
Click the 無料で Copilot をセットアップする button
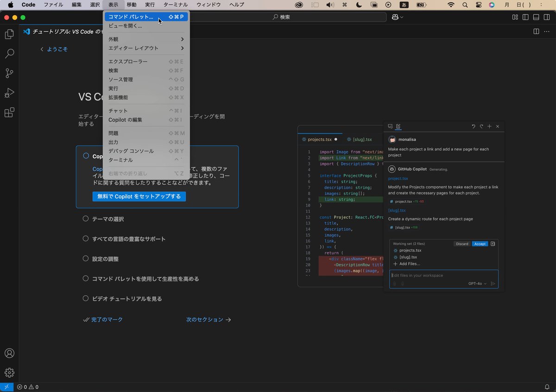pos(139,196)
